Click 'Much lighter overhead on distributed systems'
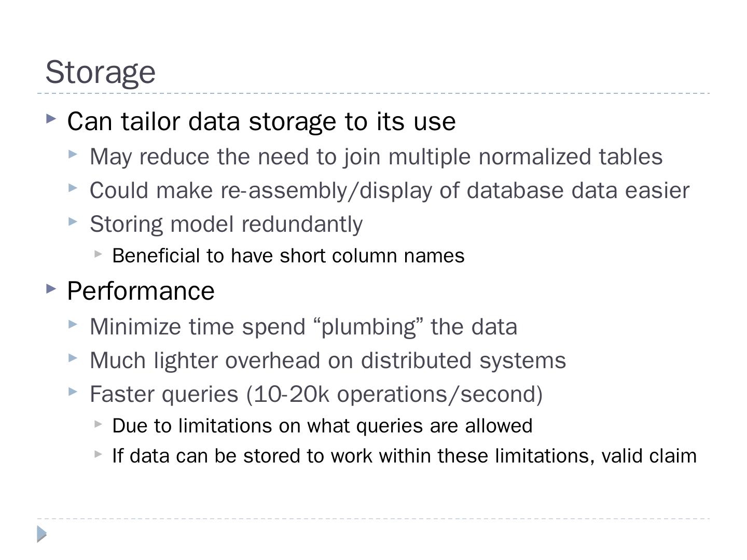747x560 pixels. click(327, 360)
